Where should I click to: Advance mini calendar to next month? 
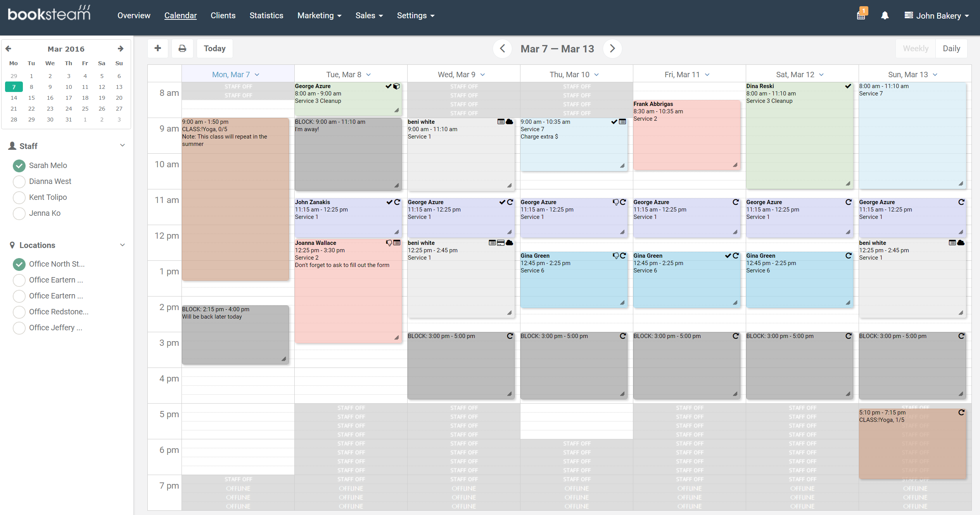click(x=121, y=49)
